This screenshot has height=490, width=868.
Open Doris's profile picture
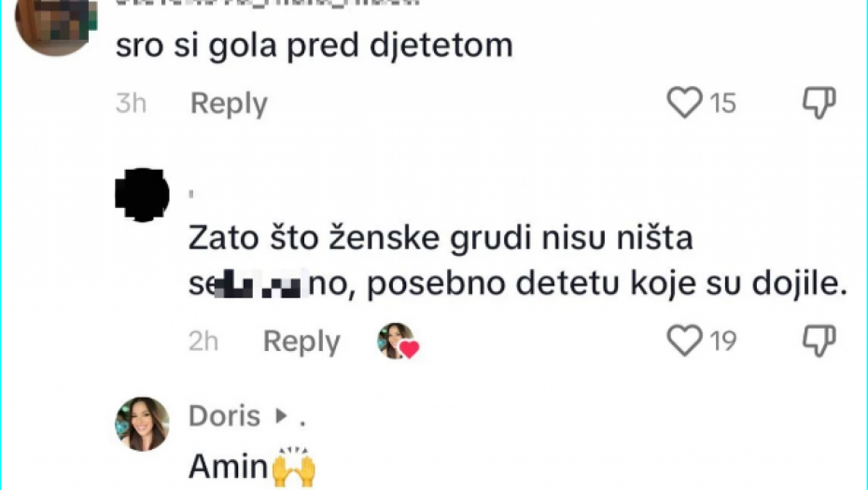coord(142,424)
